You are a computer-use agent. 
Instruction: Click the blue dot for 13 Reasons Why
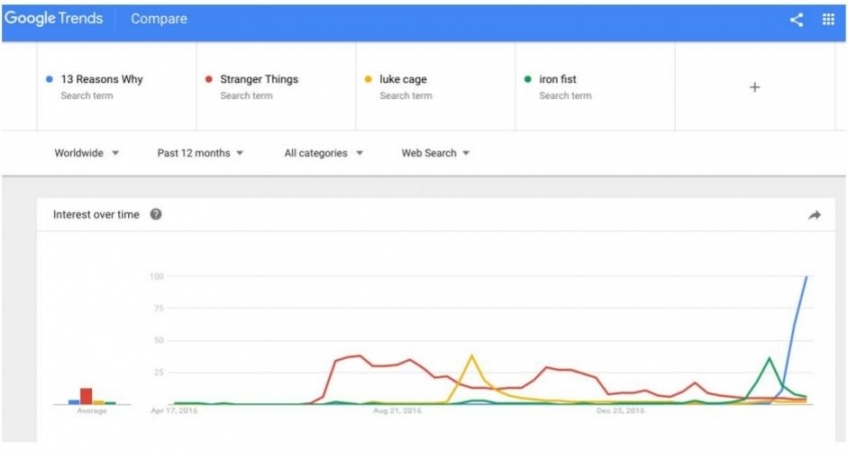49,79
